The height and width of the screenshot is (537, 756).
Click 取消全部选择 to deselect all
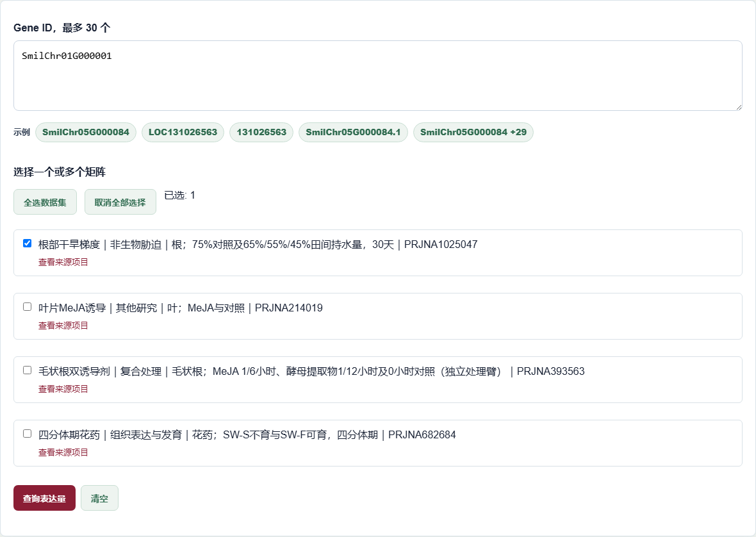point(120,202)
